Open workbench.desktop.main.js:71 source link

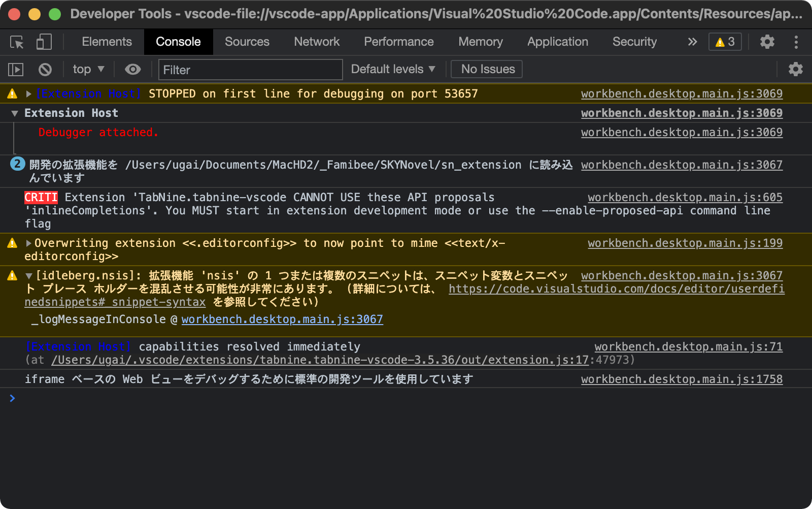click(x=689, y=346)
